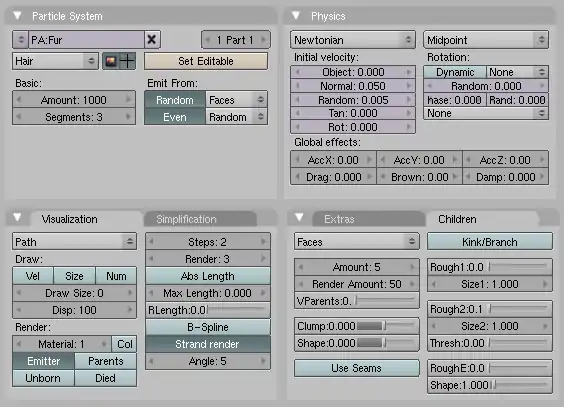This screenshot has width=564, height=407.
Task: Decrease Segments value with the left arrow
Action: 19,116
